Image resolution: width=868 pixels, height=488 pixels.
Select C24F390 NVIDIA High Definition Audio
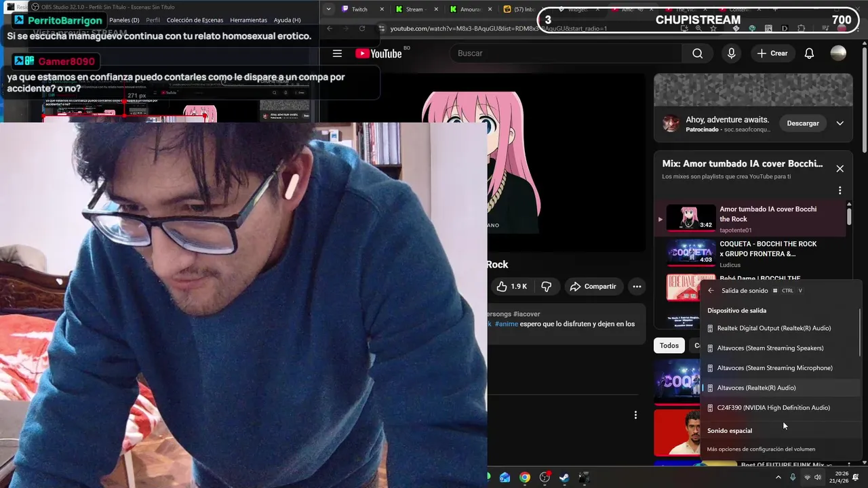point(781,408)
